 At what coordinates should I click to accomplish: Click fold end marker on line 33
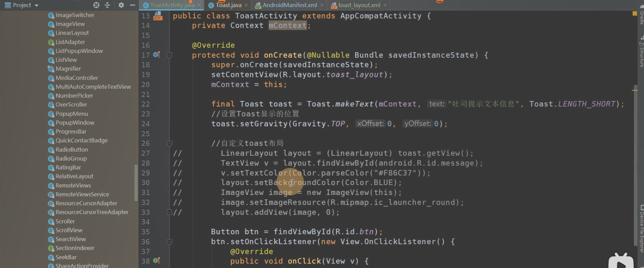(170, 212)
